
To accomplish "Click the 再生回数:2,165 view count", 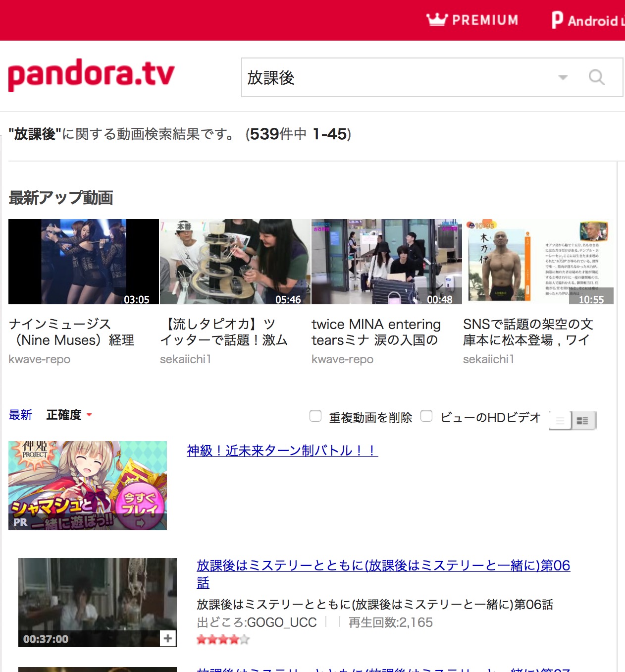I will [x=391, y=622].
